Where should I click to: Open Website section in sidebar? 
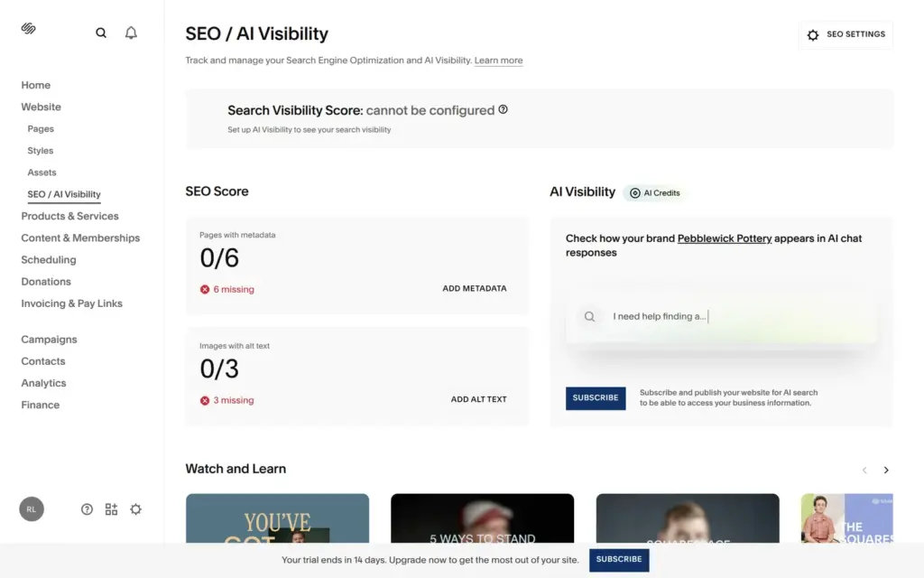pyautogui.click(x=42, y=107)
